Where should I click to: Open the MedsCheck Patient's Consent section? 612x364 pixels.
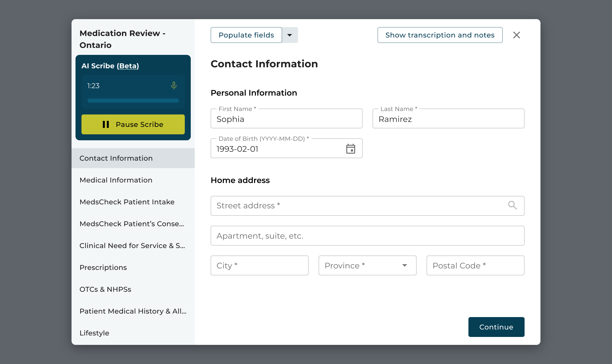(x=133, y=224)
